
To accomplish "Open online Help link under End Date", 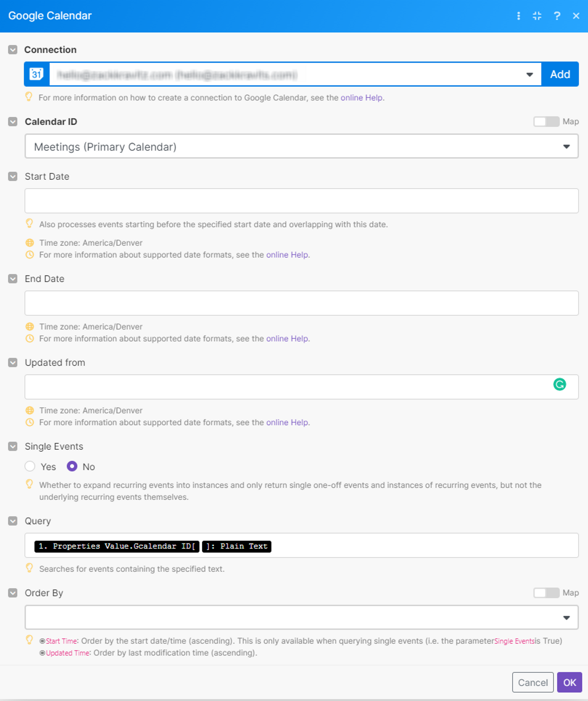I will (x=287, y=338).
